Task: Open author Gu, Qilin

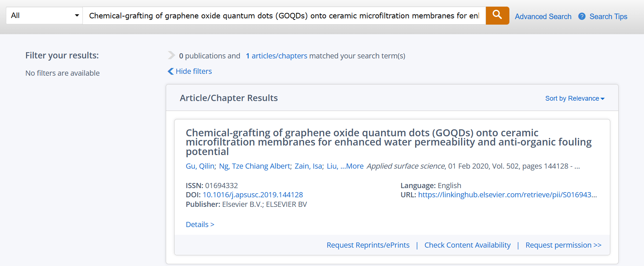Action: pyautogui.click(x=200, y=166)
